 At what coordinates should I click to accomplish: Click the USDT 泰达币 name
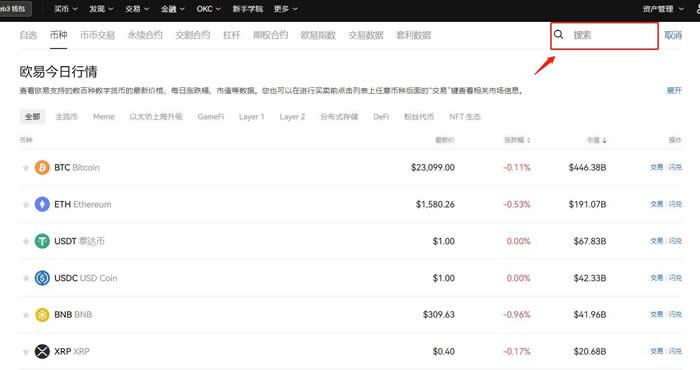79,241
